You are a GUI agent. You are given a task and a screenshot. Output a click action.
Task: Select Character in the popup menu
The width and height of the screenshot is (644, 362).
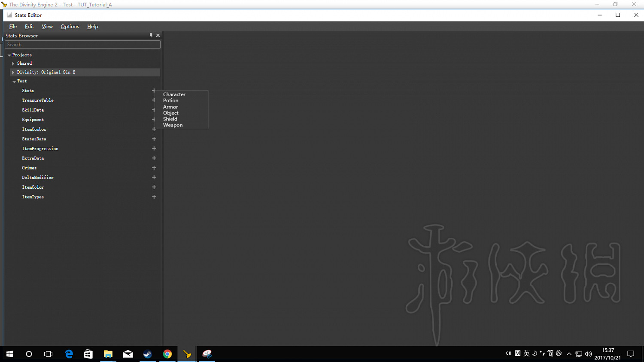174,94
